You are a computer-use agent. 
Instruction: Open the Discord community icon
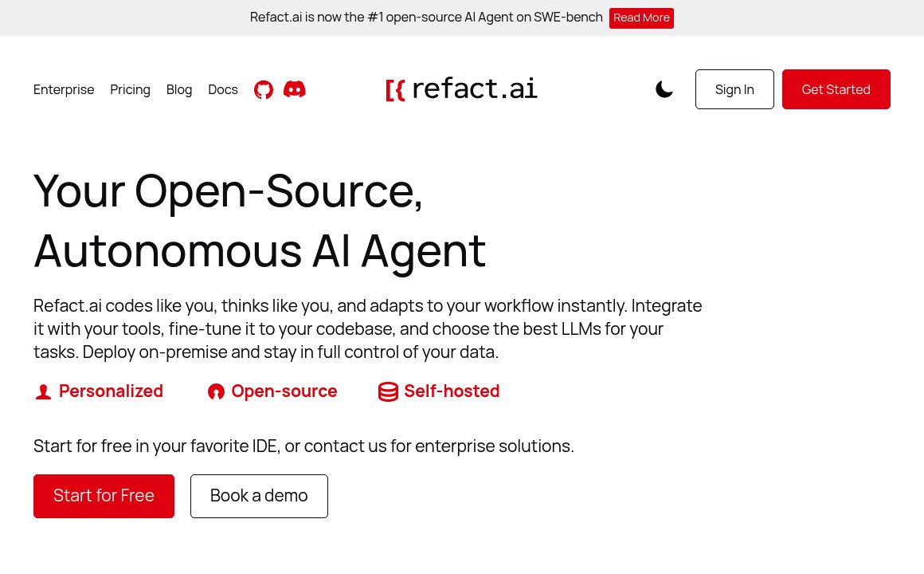click(x=295, y=89)
